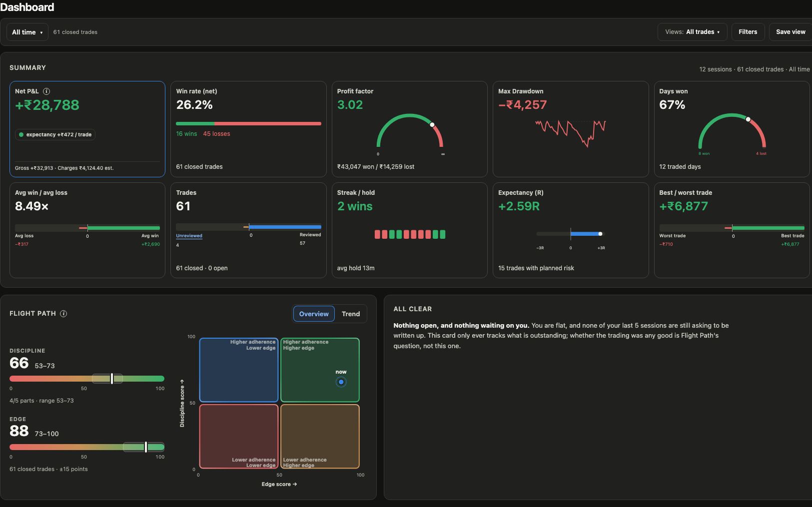Click the Unreviewed link in Trades card
812x507 pixels.
click(189, 236)
